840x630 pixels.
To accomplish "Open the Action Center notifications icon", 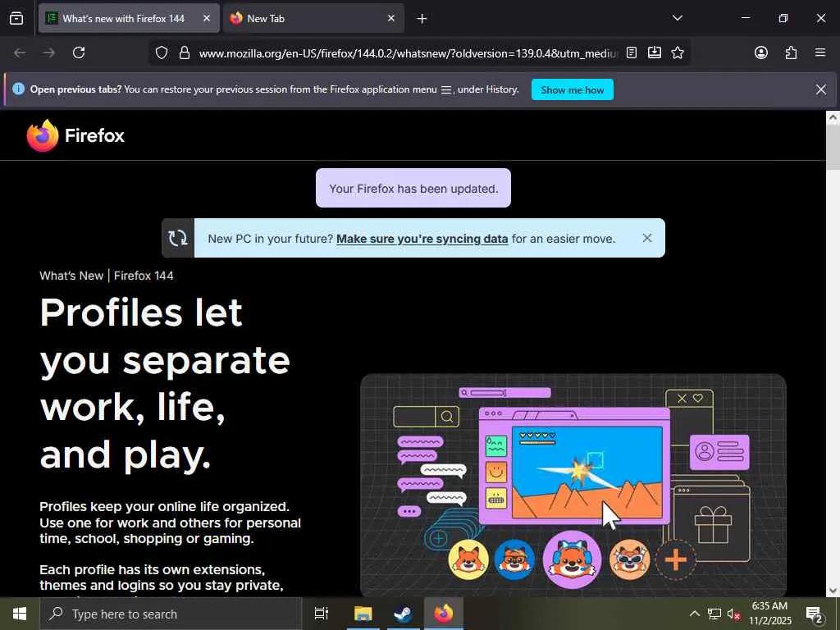I will pyautogui.click(x=814, y=614).
